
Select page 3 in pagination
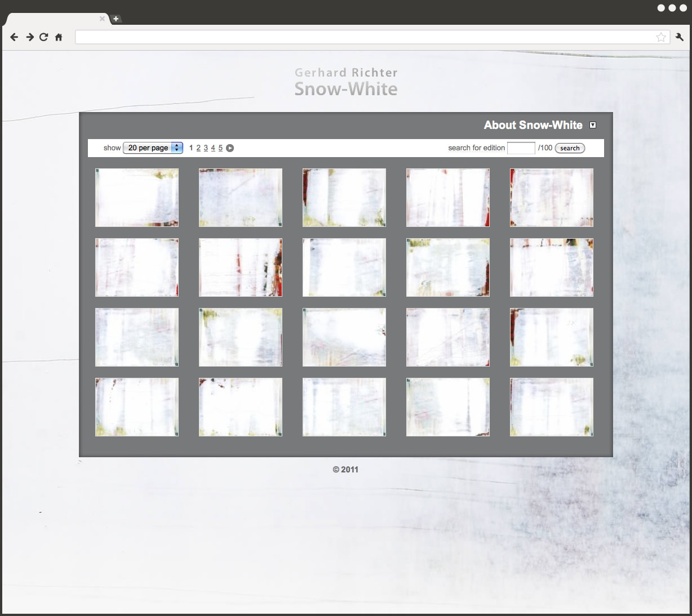tap(206, 148)
